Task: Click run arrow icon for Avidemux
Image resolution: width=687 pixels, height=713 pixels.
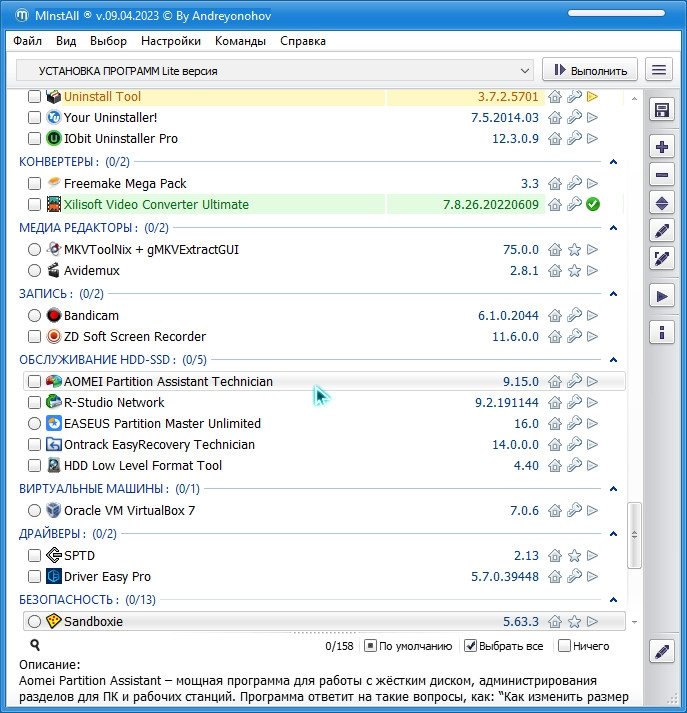Action: 592,271
